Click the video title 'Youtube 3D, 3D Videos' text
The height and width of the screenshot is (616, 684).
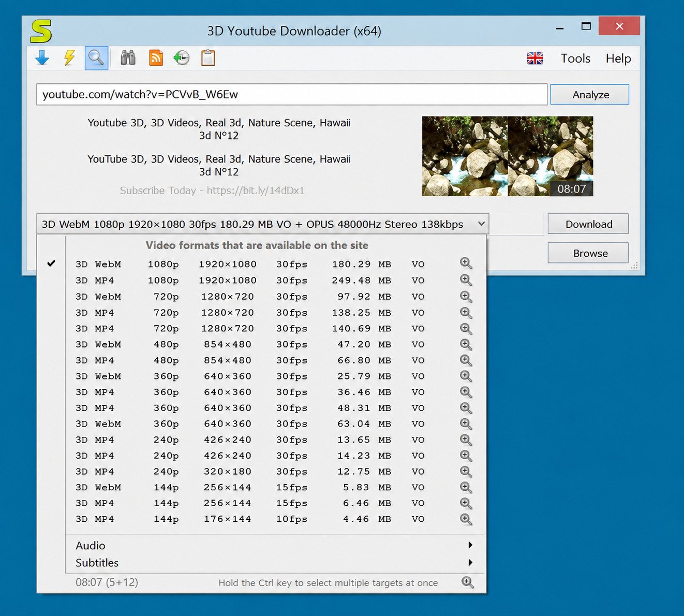[x=219, y=129]
